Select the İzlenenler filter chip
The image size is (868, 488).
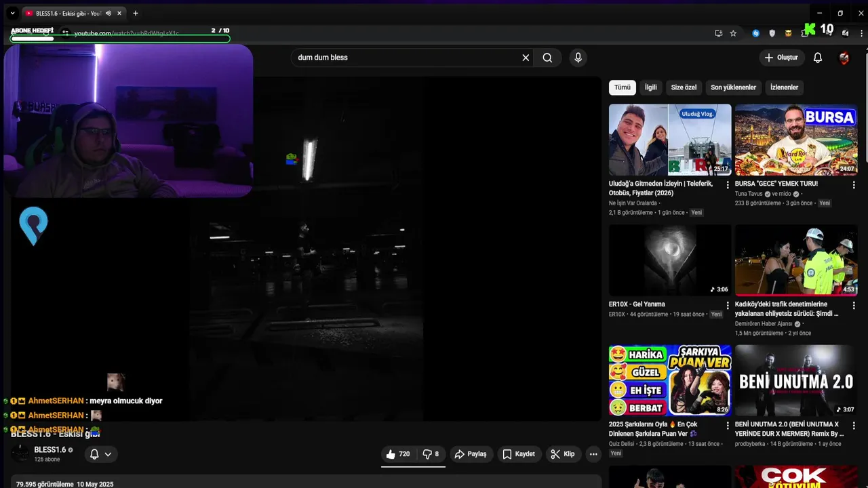tap(784, 87)
